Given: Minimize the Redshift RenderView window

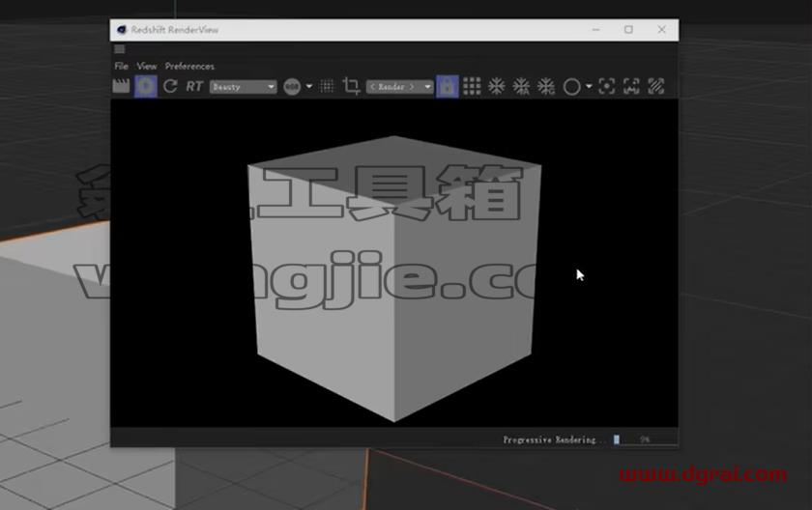Looking at the screenshot, I should [x=596, y=30].
